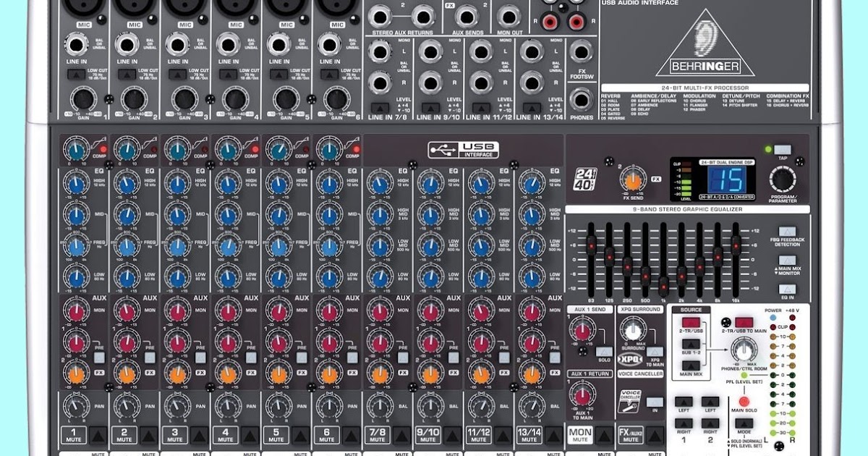868x456 pixels.
Task: Click the AUX 1 SEND SOLO button
Action: tap(605, 352)
